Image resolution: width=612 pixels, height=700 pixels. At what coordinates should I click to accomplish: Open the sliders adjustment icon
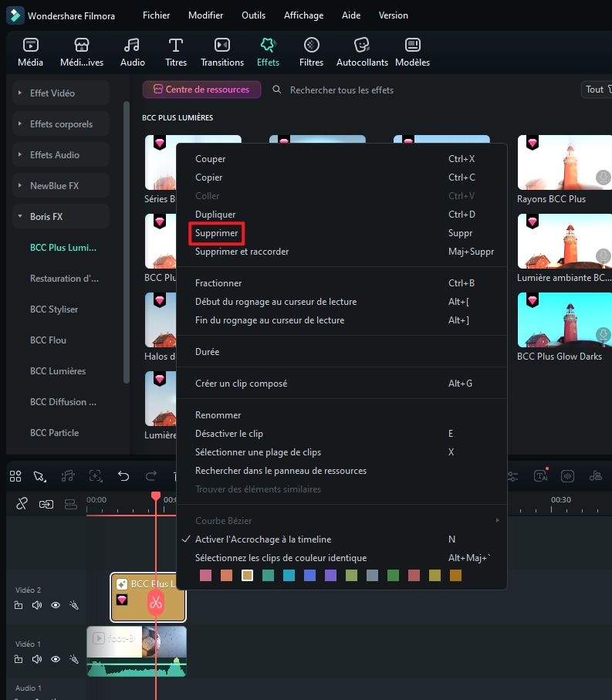point(512,476)
